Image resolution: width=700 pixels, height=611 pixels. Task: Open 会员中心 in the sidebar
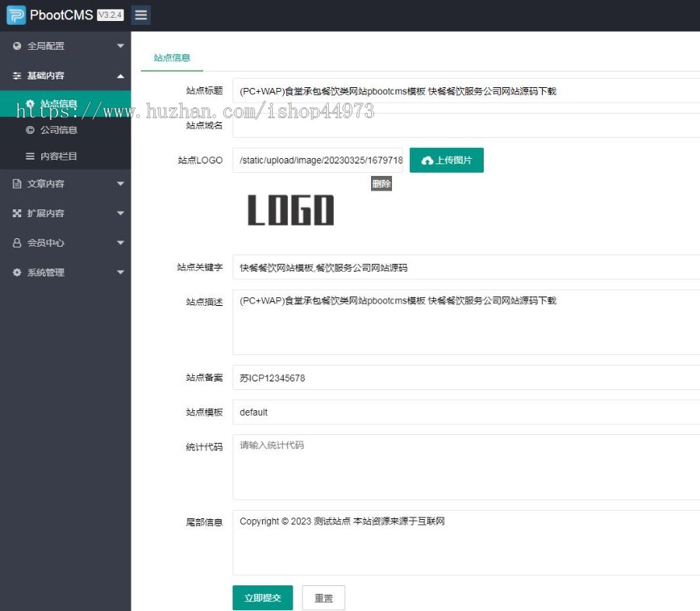pos(65,243)
